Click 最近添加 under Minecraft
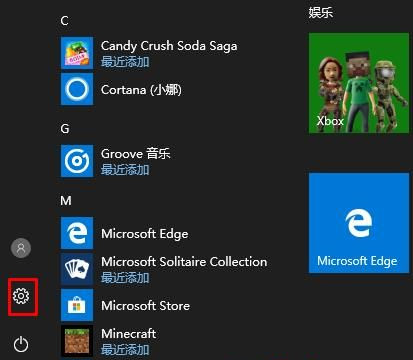This screenshot has height=360, width=413. 125,350
